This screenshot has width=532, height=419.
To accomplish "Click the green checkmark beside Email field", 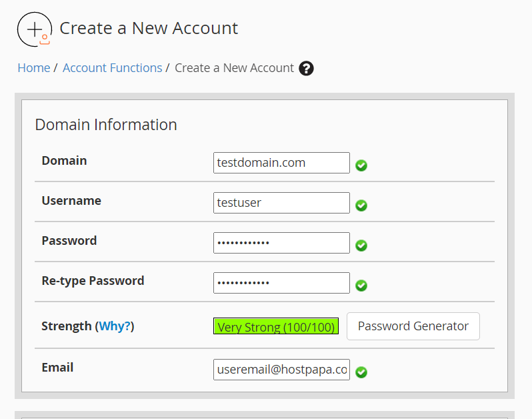I will point(361,372).
